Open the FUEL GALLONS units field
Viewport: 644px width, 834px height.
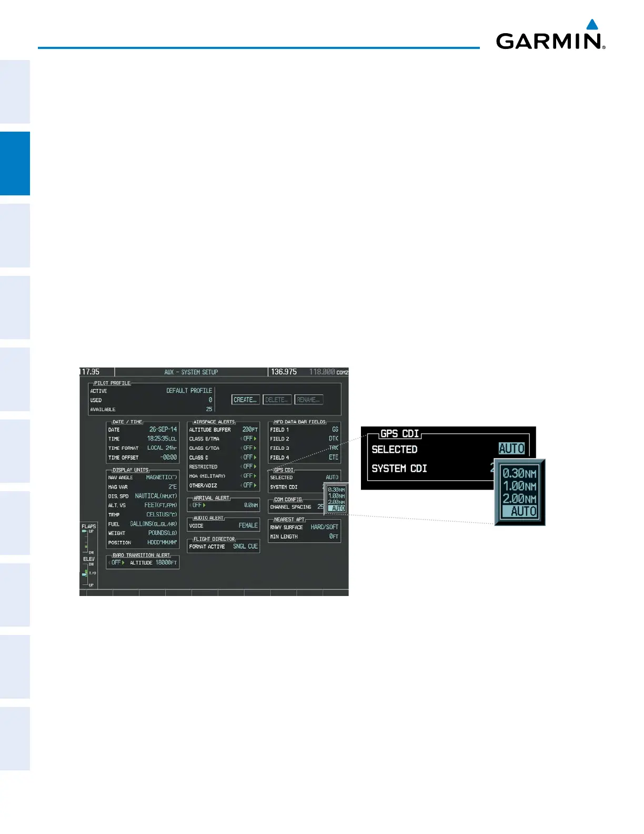click(x=154, y=524)
